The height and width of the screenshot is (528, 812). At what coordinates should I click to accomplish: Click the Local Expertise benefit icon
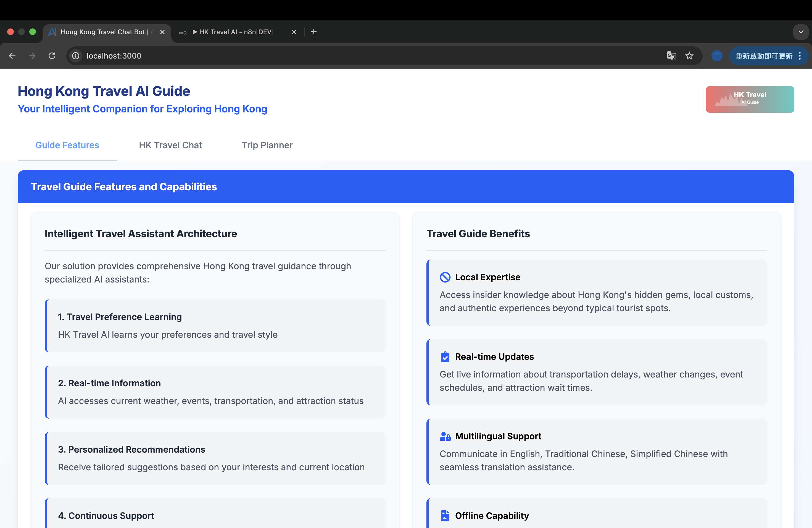click(x=445, y=277)
